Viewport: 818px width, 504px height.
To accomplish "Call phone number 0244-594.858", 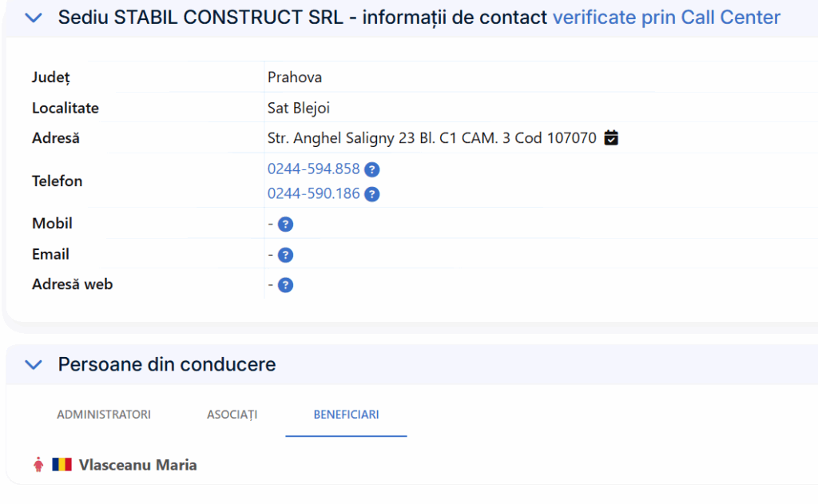I will coord(313,169).
